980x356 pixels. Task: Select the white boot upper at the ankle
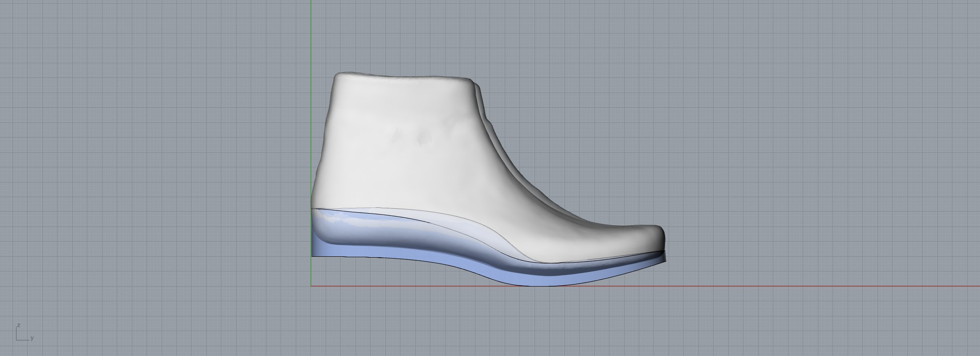(401, 133)
